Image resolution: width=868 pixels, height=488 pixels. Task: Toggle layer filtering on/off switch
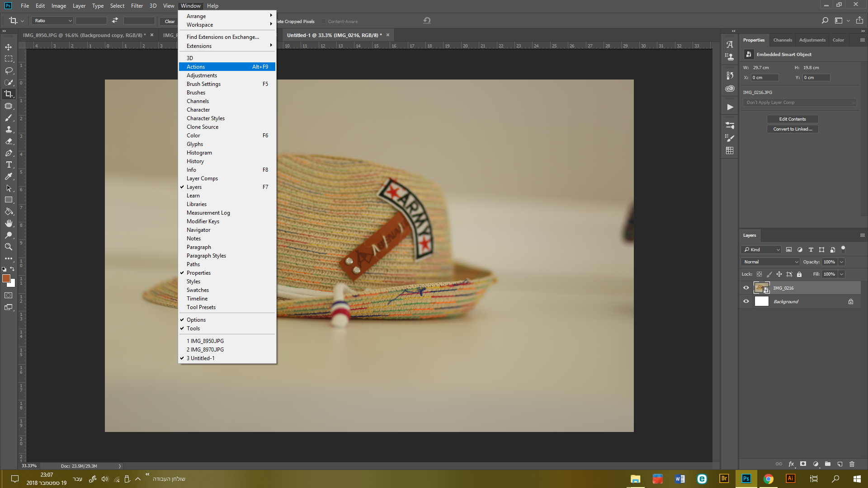(x=843, y=249)
